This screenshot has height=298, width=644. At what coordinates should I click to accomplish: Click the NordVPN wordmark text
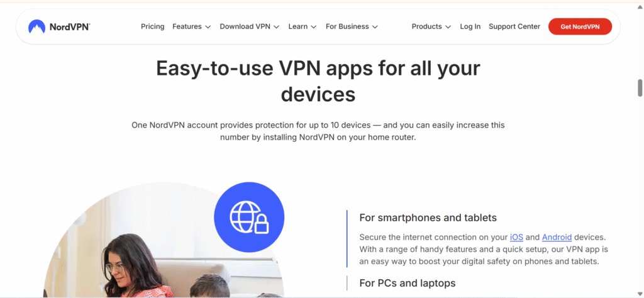point(69,27)
